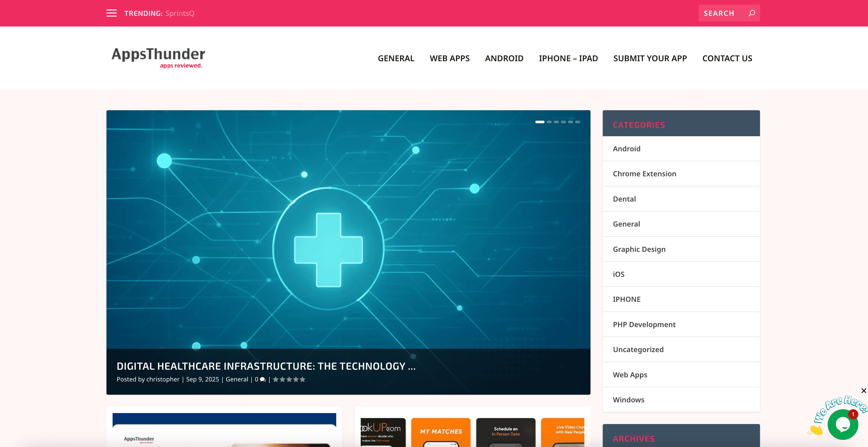Open the AppsThunder post thumbnail below slider

point(224,430)
